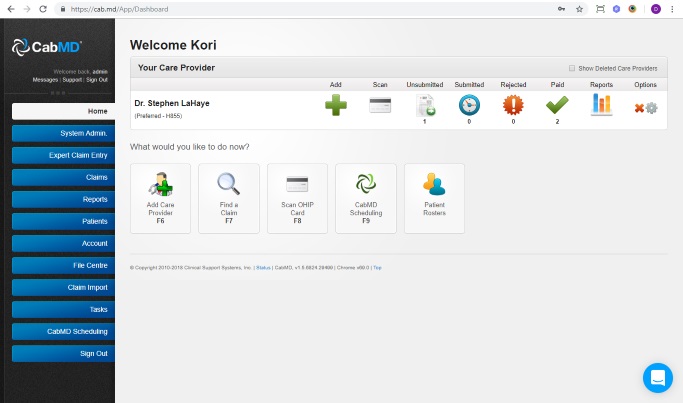Open Unsubmitted claims icon
The width and height of the screenshot is (683, 403).
point(424,105)
